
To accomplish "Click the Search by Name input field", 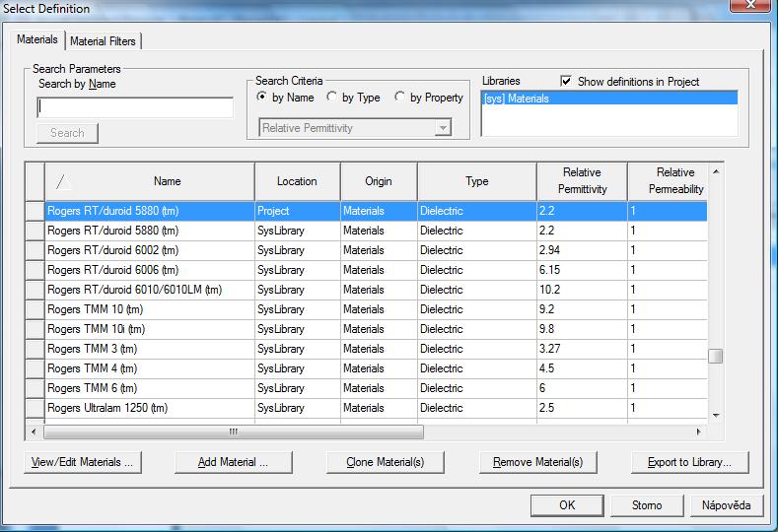I will click(135, 107).
